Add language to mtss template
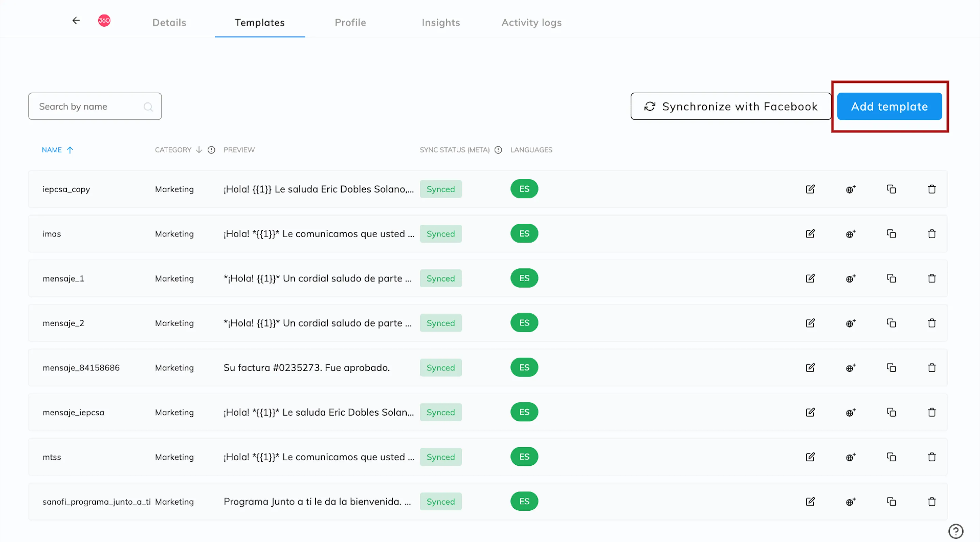Viewport: 980px width, 542px height. [851, 457]
